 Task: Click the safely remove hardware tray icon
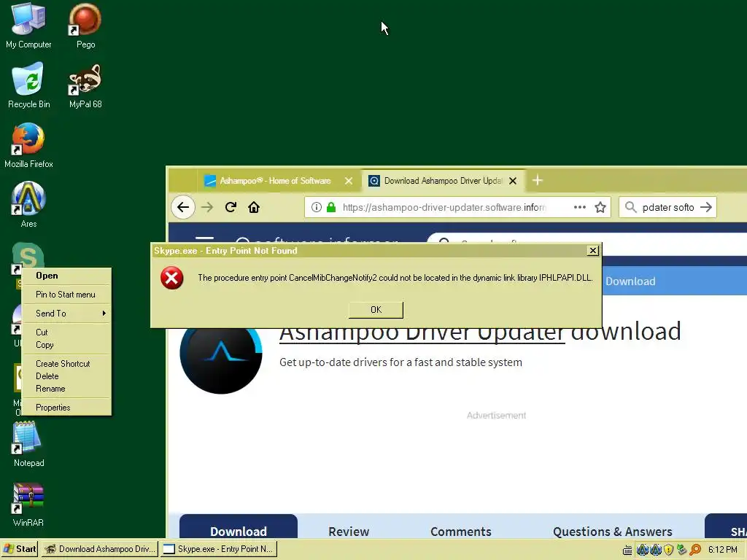[682, 550]
